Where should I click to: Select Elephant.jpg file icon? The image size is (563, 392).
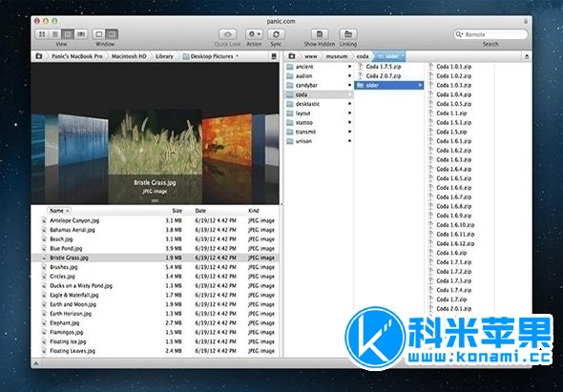tap(44, 323)
